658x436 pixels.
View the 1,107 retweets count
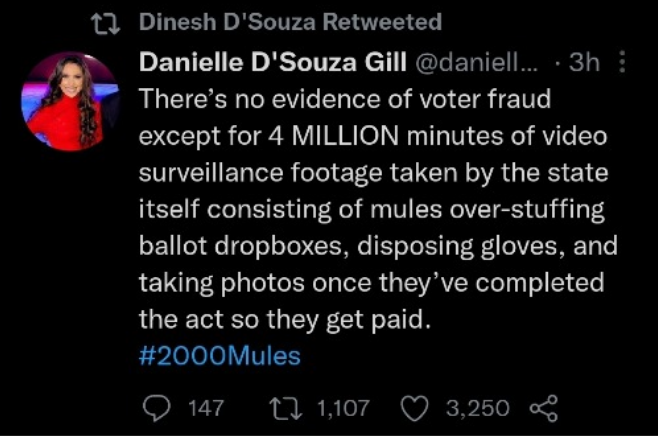coord(343,408)
